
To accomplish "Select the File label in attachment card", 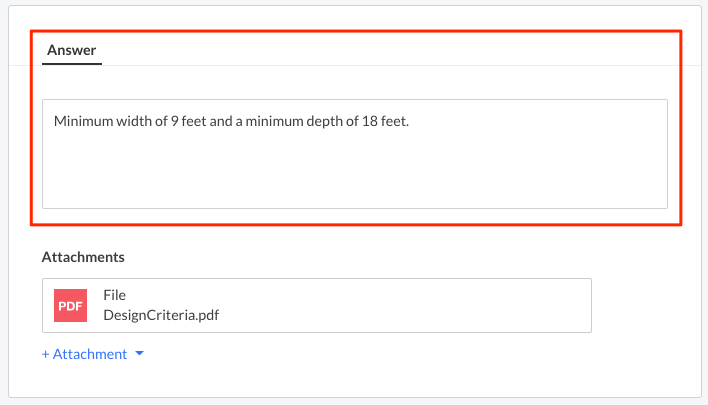I will [115, 296].
